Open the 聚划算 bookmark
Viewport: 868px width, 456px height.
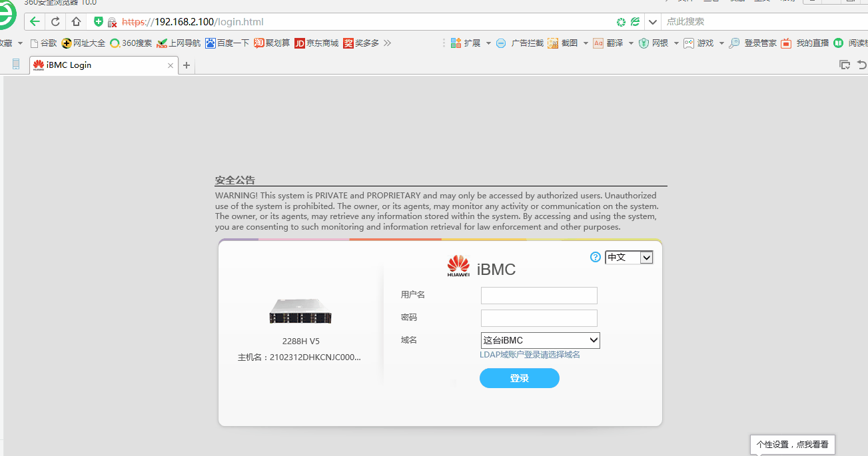click(272, 43)
